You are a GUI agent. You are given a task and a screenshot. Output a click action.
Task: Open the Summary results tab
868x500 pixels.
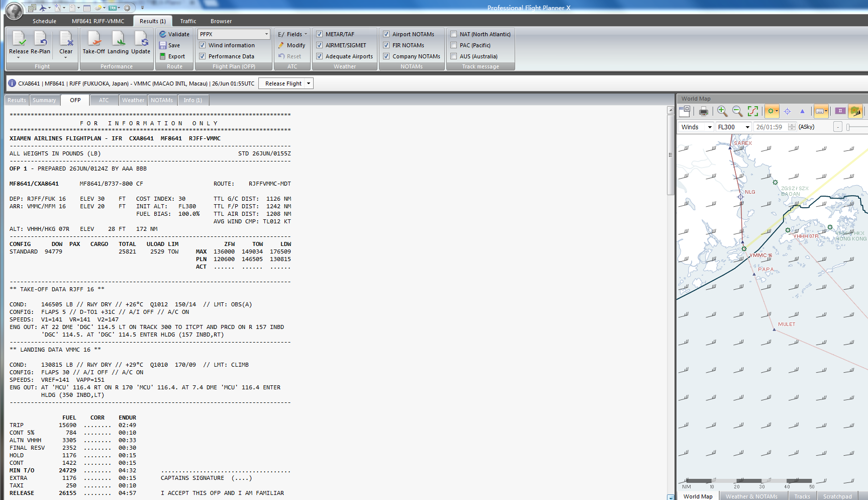[44, 100]
